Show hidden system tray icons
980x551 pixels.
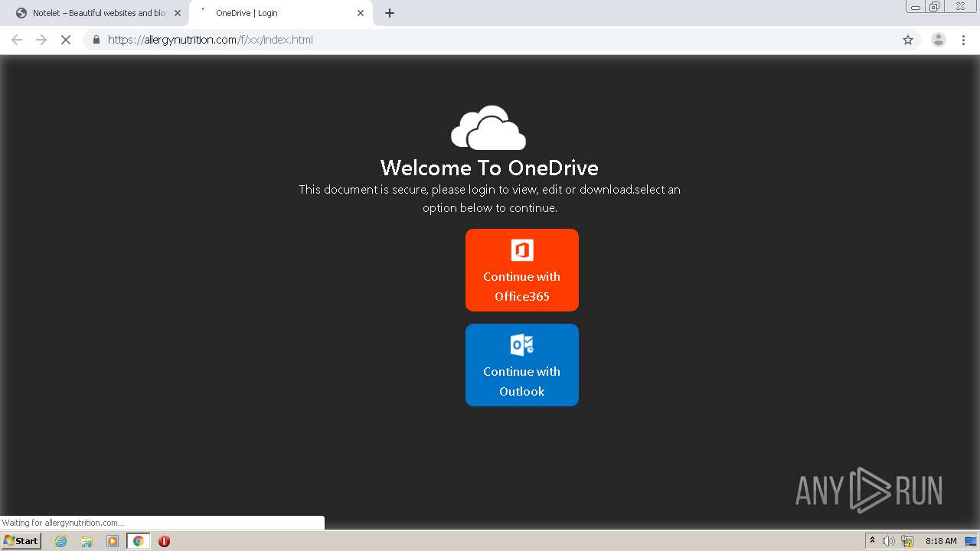pyautogui.click(x=872, y=541)
